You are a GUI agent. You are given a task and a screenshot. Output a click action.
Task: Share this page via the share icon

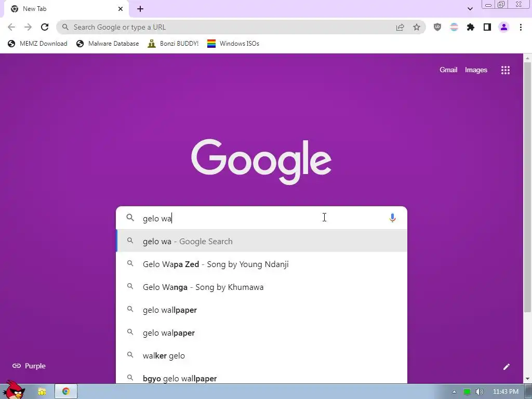pyautogui.click(x=400, y=27)
